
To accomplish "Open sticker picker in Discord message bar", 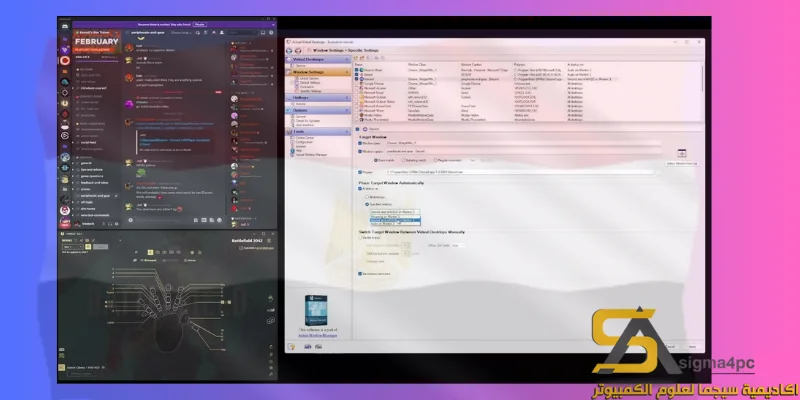I will (x=212, y=220).
